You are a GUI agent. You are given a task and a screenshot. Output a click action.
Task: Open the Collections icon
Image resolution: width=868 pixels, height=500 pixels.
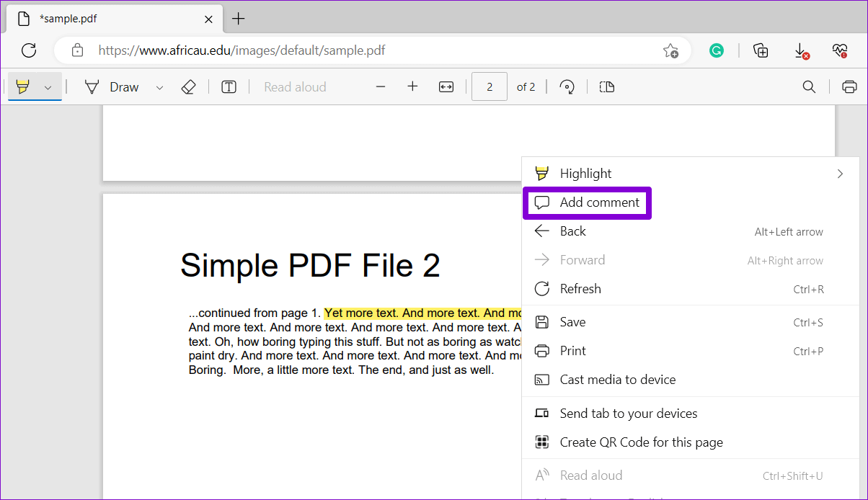[x=761, y=50]
